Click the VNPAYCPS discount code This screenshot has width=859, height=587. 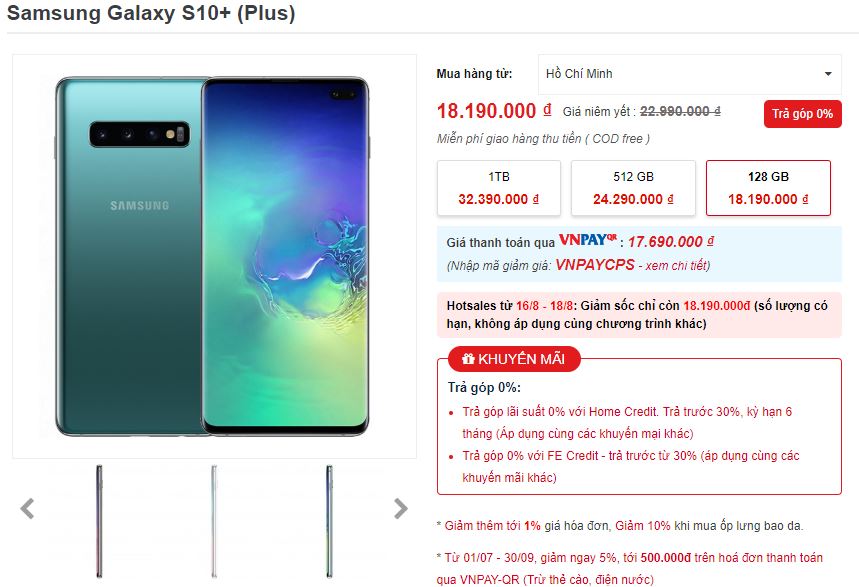tap(594, 265)
